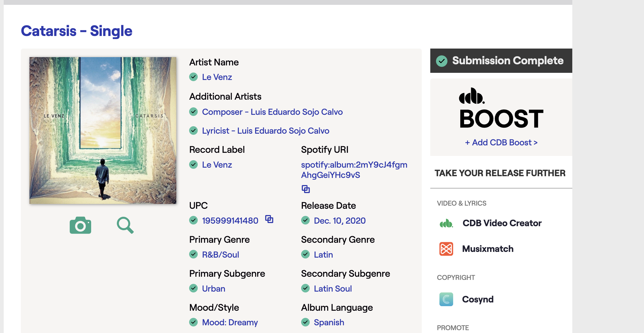Click the Album Language field label
Image resolution: width=644 pixels, height=333 pixels.
tap(337, 308)
